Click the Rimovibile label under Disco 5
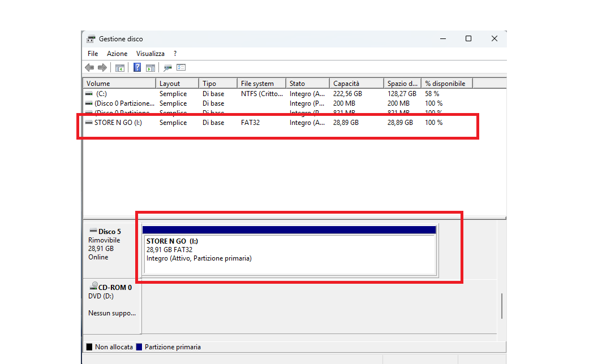The image size is (615, 364). [x=104, y=240]
